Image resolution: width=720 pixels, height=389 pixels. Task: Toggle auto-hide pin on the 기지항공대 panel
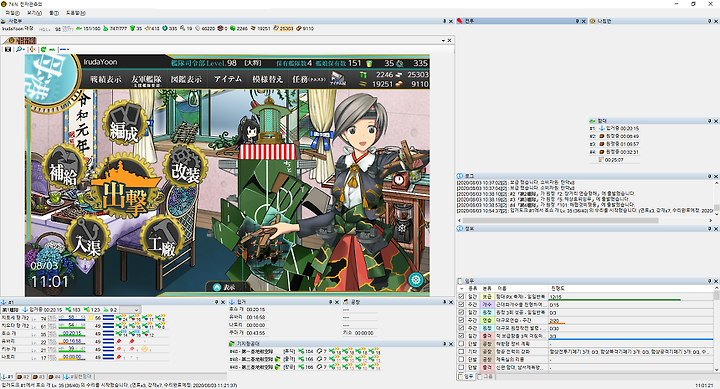(x=444, y=344)
